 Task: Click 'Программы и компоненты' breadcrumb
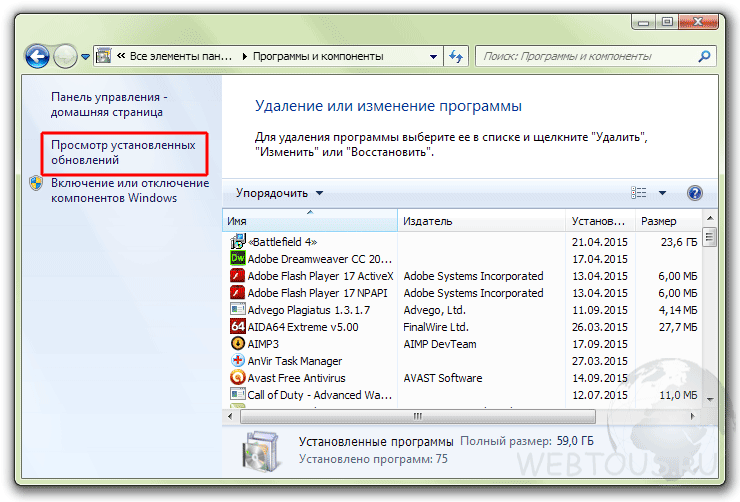(318, 56)
